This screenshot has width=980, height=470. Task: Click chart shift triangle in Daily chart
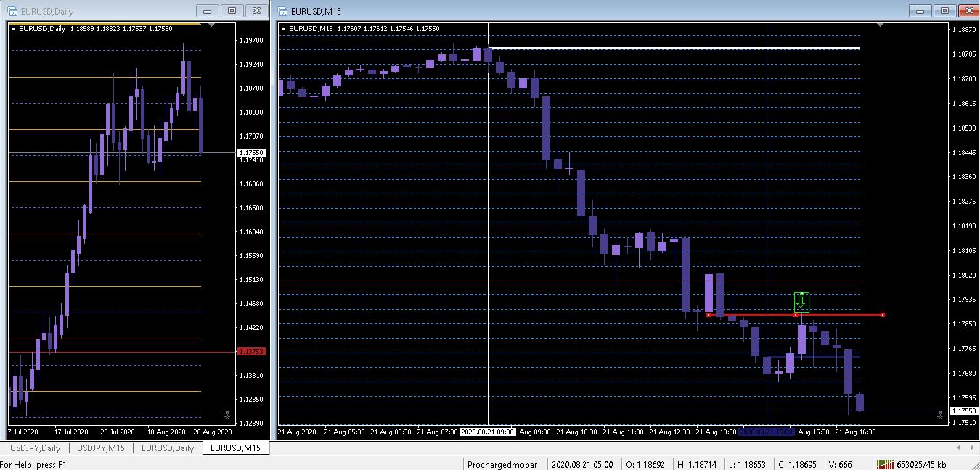(x=211, y=25)
